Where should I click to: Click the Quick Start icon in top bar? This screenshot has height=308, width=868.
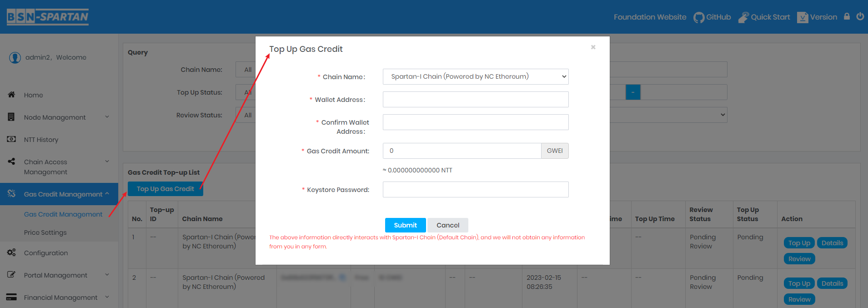click(x=744, y=17)
